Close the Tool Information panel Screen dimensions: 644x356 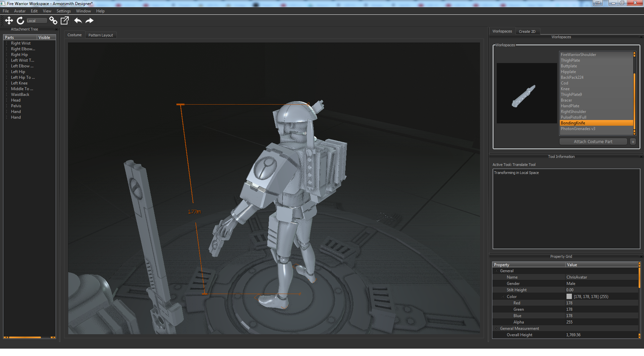click(x=641, y=157)
